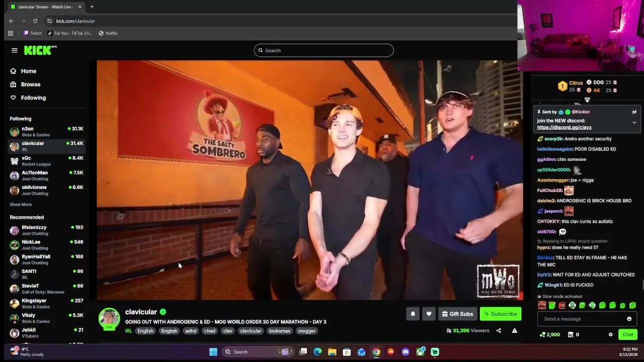
Task: Click the Kick search box
Action: [x=324, y=50]
